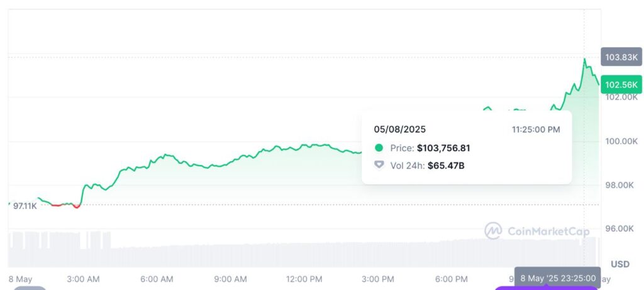Viewport: 644px width, 290px height.
Task: Click the CoinMarketCap logo icon watermark
Action: pos(493,231)
